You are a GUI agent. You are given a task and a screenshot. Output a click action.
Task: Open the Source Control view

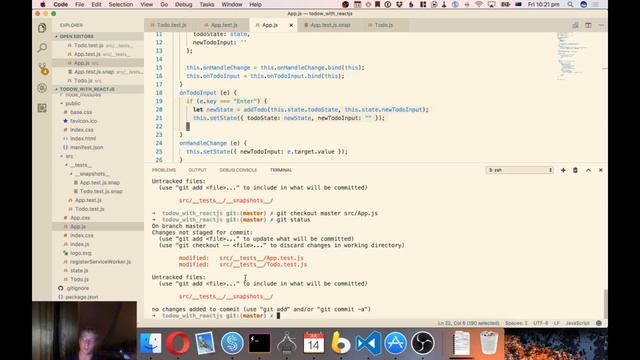coord(42,68)
